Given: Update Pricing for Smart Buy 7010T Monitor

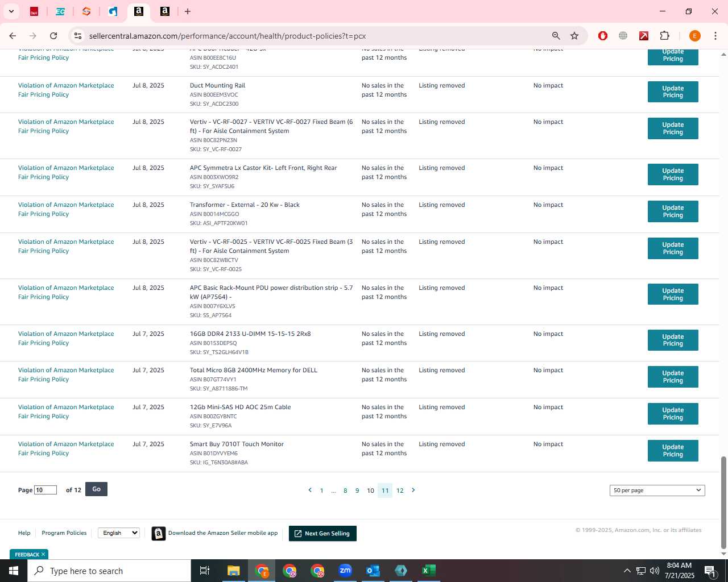Looking at the screenshot, I should pyautogui.click(x=673, y=450).
